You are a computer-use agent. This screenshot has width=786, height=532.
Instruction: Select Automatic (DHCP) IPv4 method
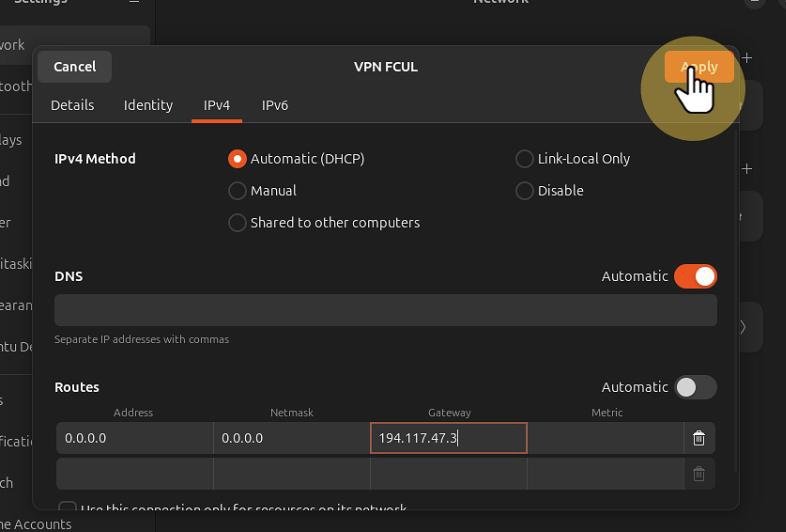tap(237, 159)
